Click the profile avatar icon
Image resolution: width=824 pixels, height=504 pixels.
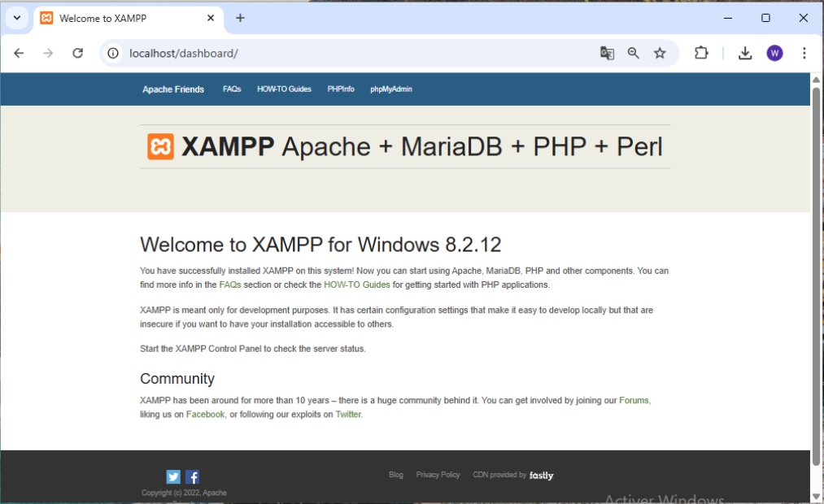point(774,52)
